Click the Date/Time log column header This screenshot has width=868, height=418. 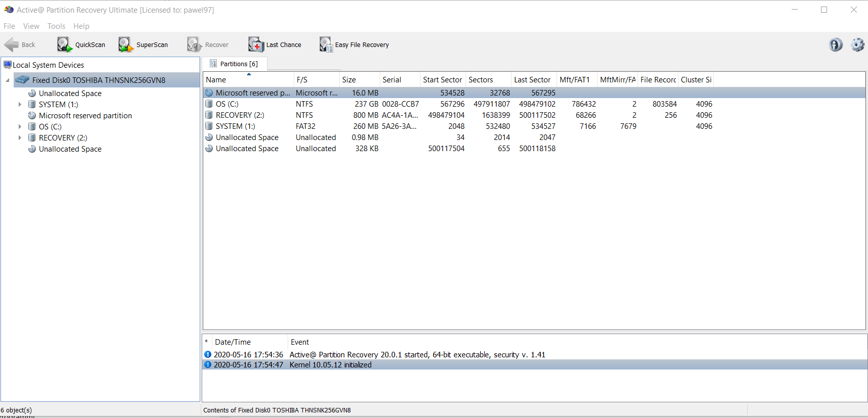point(249,342)
